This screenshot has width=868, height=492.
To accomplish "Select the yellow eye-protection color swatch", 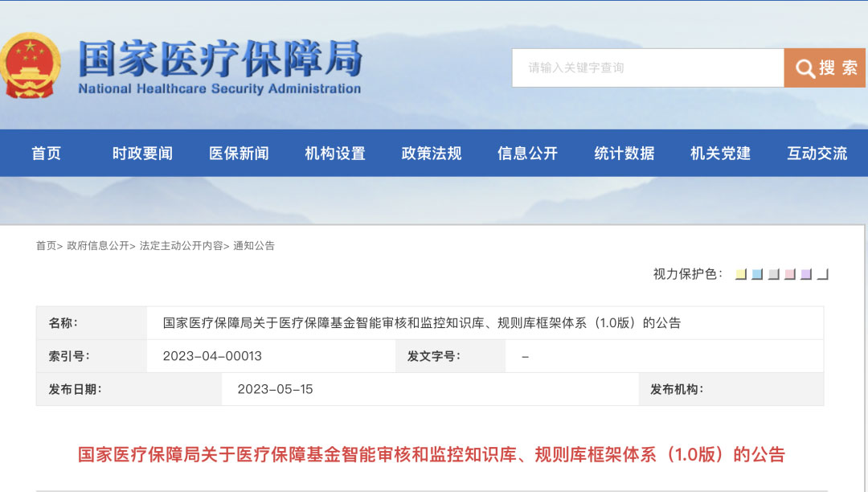I will click(x=741, y=274).
